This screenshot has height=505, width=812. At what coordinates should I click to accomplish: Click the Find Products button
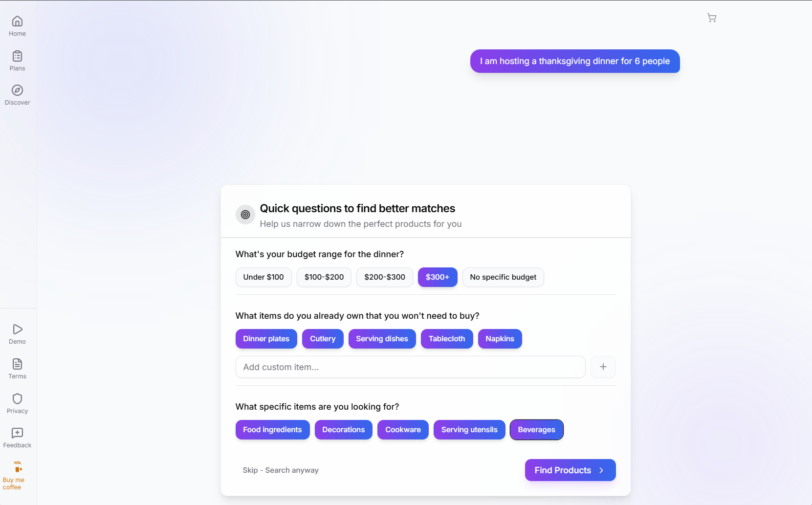pos(570,470)
